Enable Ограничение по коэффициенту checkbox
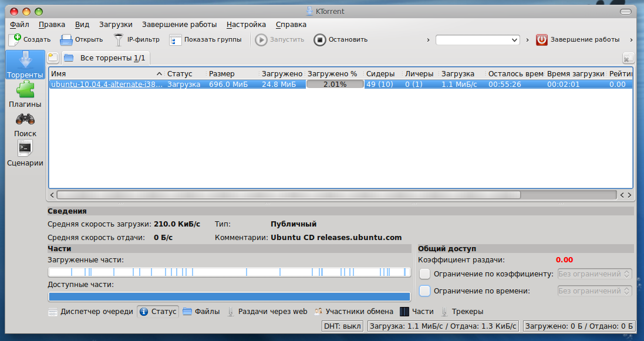This screenshot has width=644, height=341. pyautogui.click(x=424, y=274)
